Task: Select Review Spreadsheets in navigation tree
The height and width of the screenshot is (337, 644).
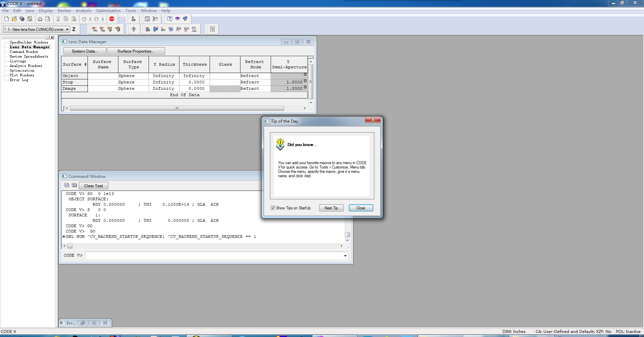Action: pos(29,56)
